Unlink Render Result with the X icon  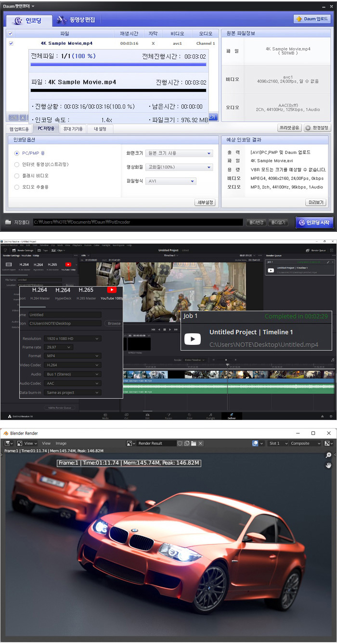point(200,443)
